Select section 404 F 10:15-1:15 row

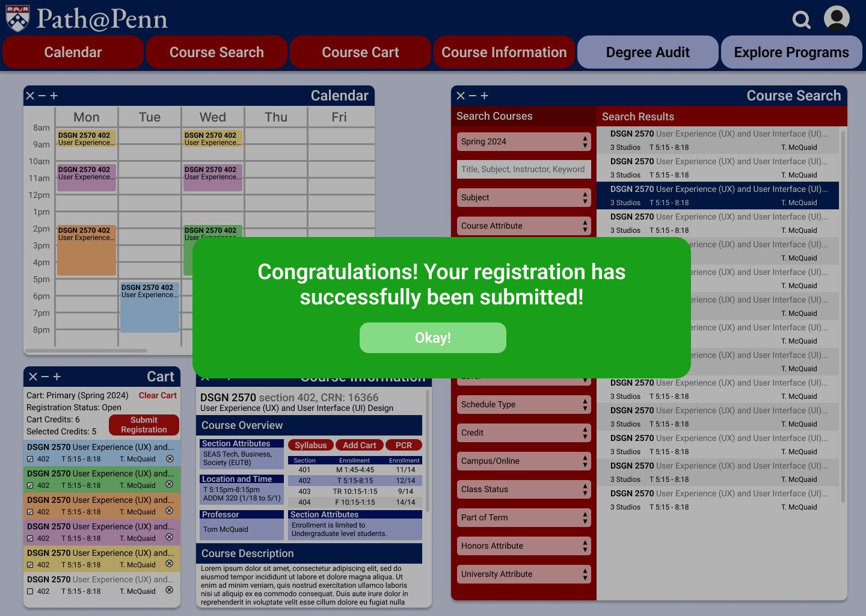point(355,502)
